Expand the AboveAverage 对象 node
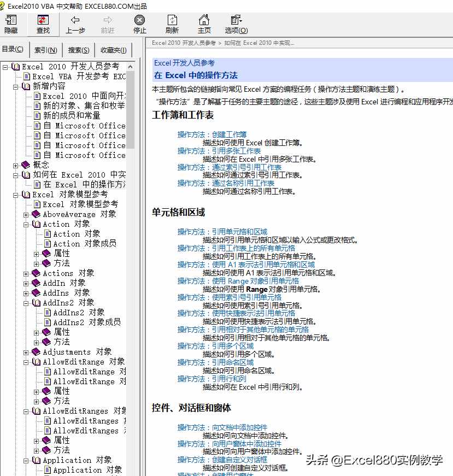This screenshot has width=453, height=476. 26,215
